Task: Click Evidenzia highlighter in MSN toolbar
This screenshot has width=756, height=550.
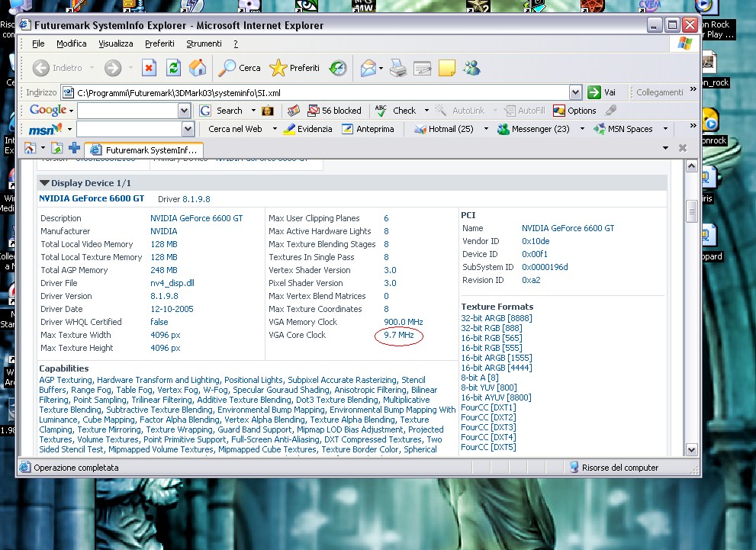Action: 307,129
